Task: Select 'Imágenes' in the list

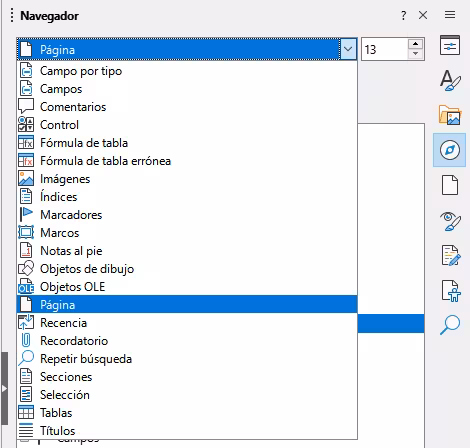Action: click(187, 179)
